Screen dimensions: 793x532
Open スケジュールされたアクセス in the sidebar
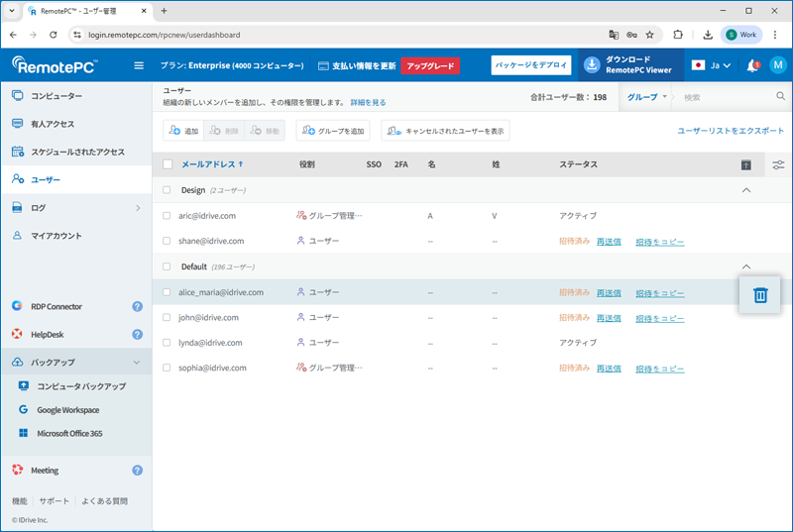tap(78, 152)
